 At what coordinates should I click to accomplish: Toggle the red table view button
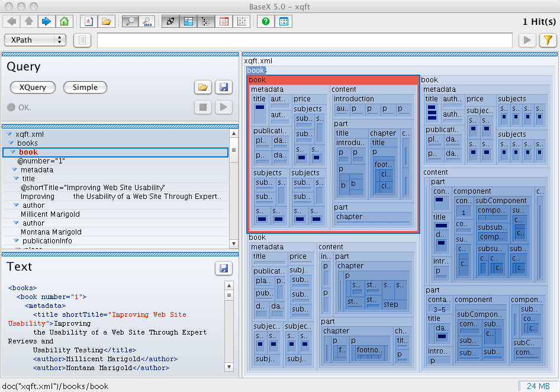[224, 22]
